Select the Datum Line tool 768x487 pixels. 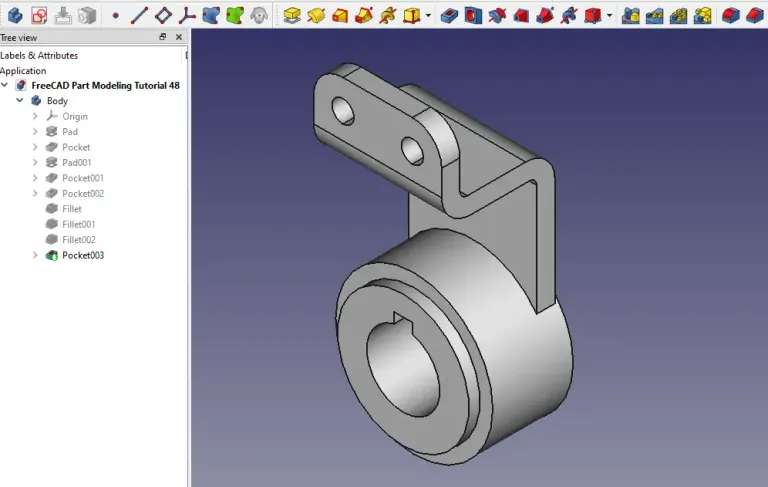point(139,15)
